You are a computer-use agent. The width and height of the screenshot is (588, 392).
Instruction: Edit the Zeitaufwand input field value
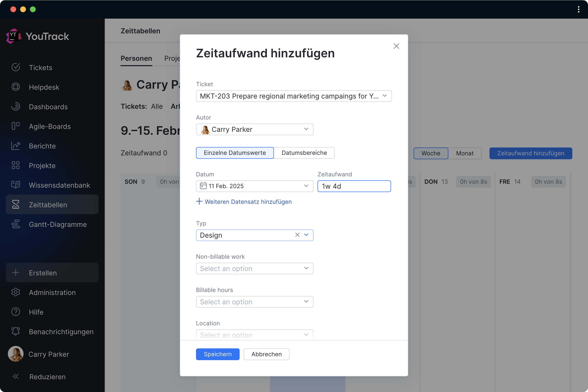click(x=354, y=186)
